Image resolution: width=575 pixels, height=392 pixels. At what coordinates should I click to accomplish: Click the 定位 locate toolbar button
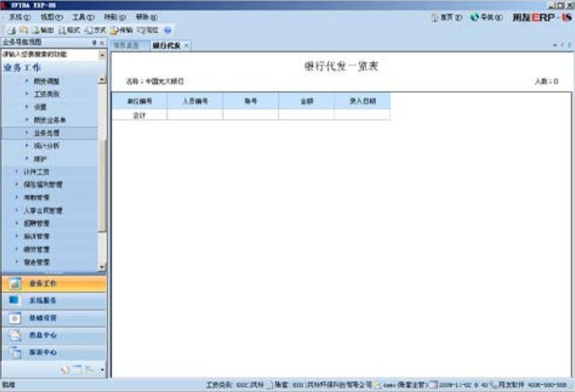[148, 30]
